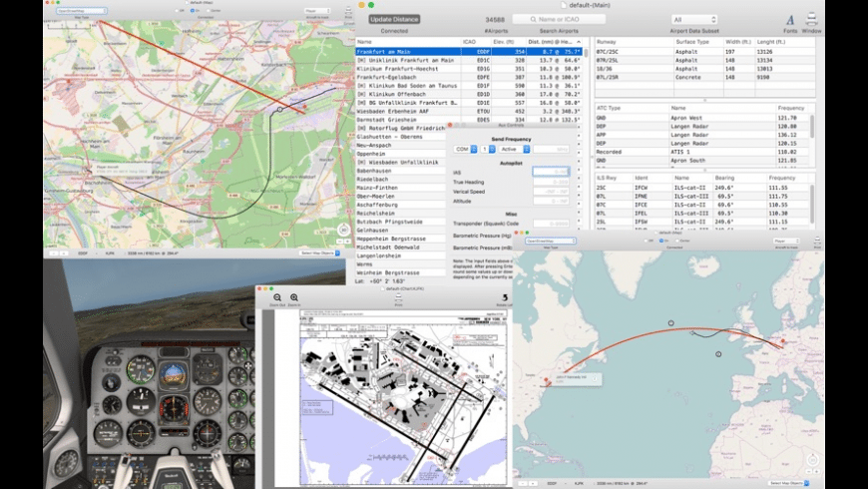Click Print icon in Atlantic map window
868x489 pixels.
click(818, 241)
